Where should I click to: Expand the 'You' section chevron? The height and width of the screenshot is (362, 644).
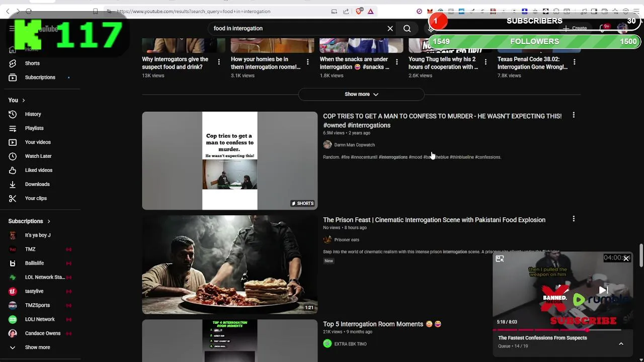(x=23, y=101)
